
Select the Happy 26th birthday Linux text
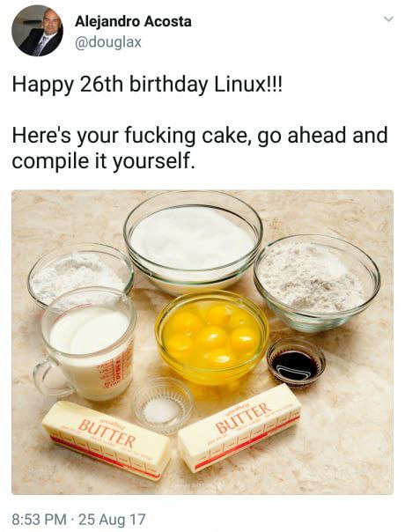click(x=146, y=85)
